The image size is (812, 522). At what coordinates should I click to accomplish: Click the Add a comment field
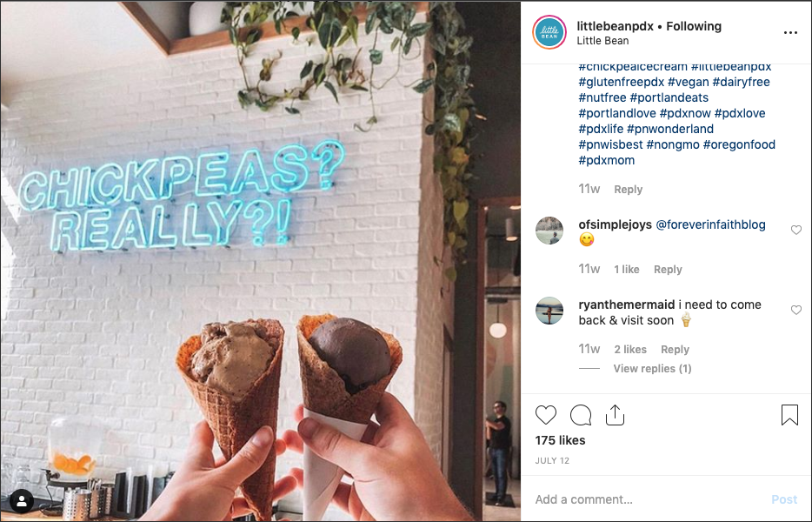click(648, 499)
